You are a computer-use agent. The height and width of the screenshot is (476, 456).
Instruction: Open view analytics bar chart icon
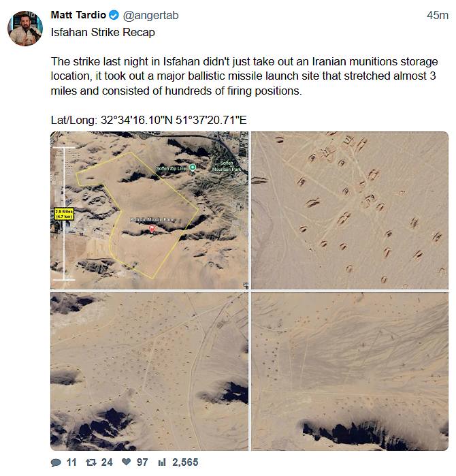pyautogui.click(x=162, y=462)
